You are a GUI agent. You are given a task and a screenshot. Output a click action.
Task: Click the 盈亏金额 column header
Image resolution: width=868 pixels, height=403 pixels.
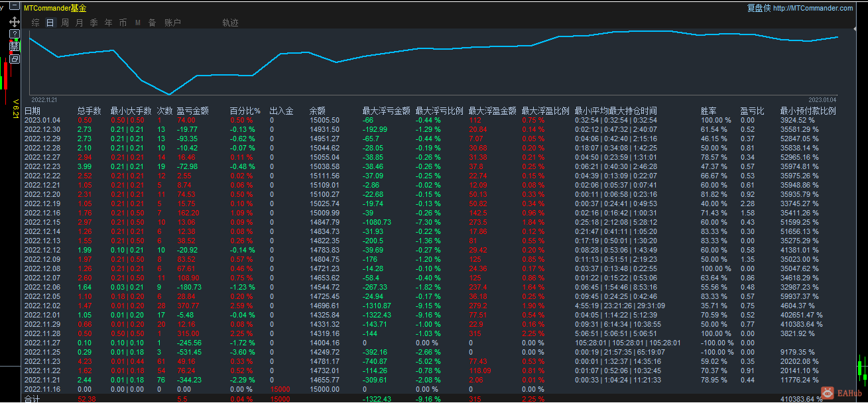click(x=193, y=111)
